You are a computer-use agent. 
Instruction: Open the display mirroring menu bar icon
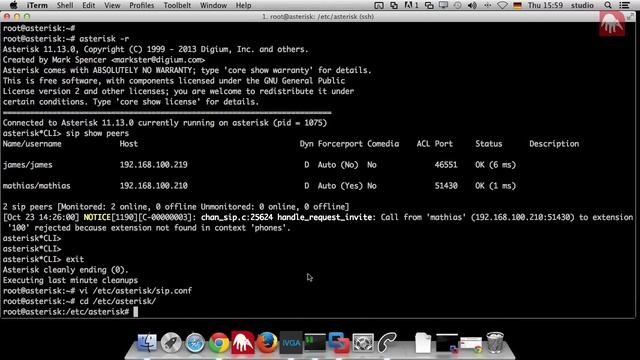tap(443, 5)
